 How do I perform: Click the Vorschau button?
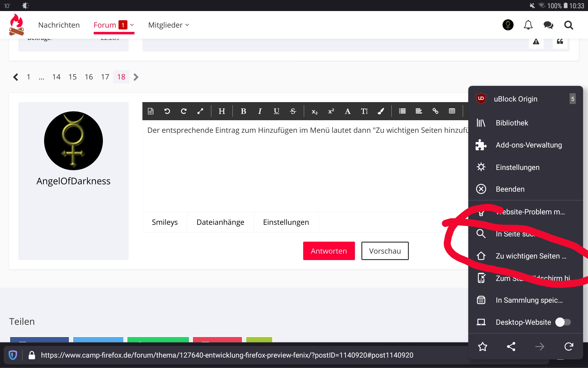coord(385,251)
